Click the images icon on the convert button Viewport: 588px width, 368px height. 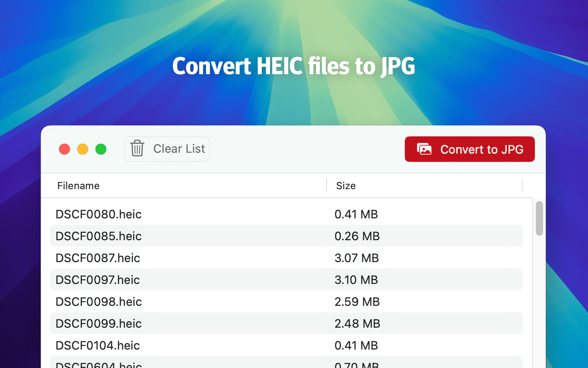424,149
